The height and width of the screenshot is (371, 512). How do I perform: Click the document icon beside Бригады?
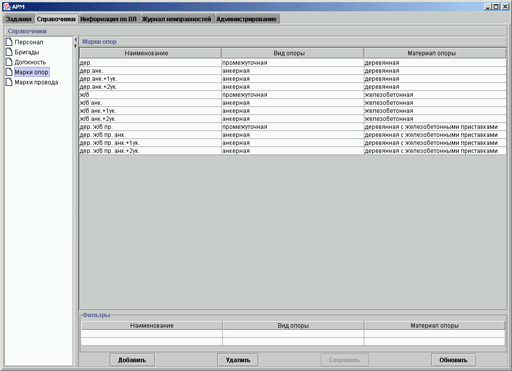click(9, 52)
